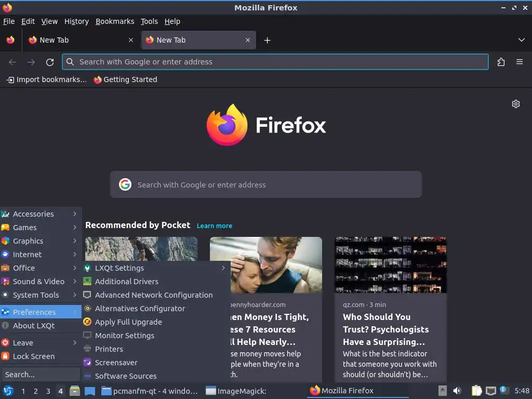
Task: Open Alternatives Configurator
Action: click(x=156, y=309)
